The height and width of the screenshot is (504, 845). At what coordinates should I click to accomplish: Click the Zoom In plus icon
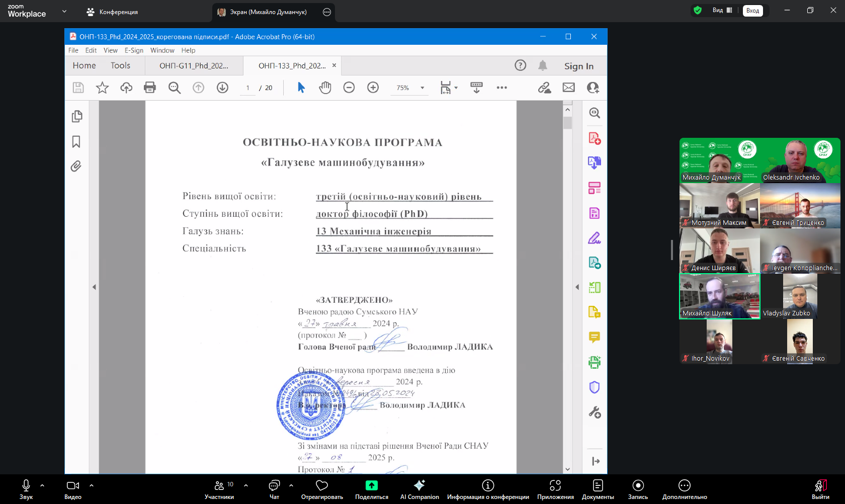[x=373, y=88]
